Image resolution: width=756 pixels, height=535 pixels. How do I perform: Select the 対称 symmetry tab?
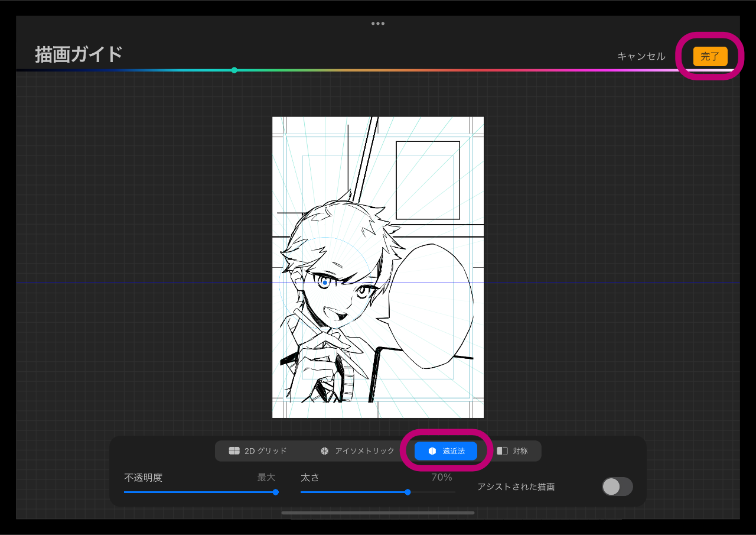tap(512, 451)
